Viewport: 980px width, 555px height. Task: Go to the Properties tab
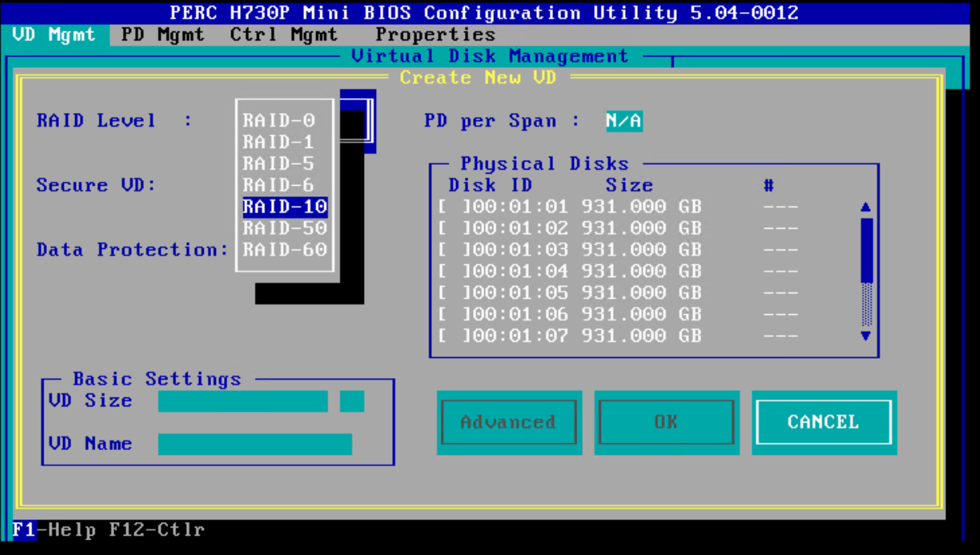tap(435, 35)
